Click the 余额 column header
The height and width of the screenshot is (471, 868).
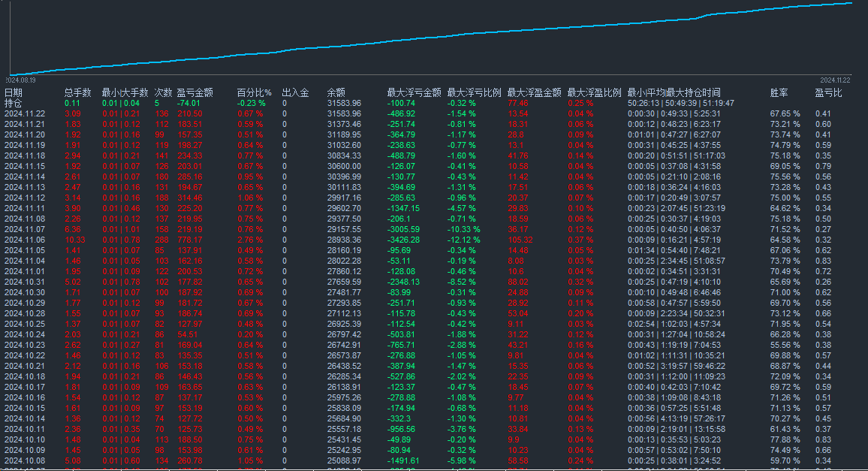tap(336, 92)
